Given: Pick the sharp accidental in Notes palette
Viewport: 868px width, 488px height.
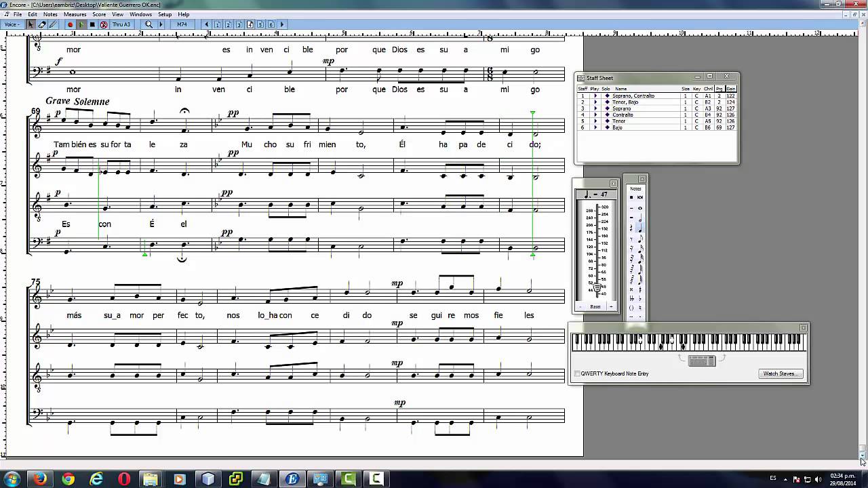Looking at the screenshot, I should 640,289.
